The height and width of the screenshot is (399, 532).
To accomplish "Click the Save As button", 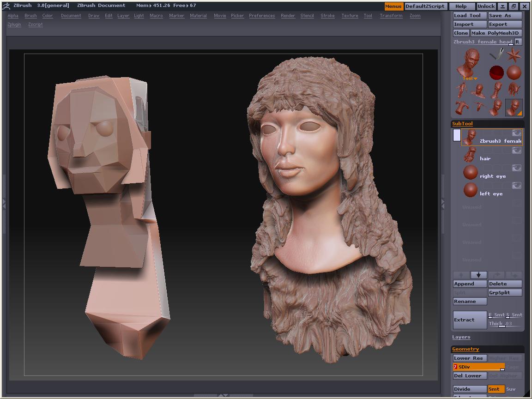I will [505, 16].
